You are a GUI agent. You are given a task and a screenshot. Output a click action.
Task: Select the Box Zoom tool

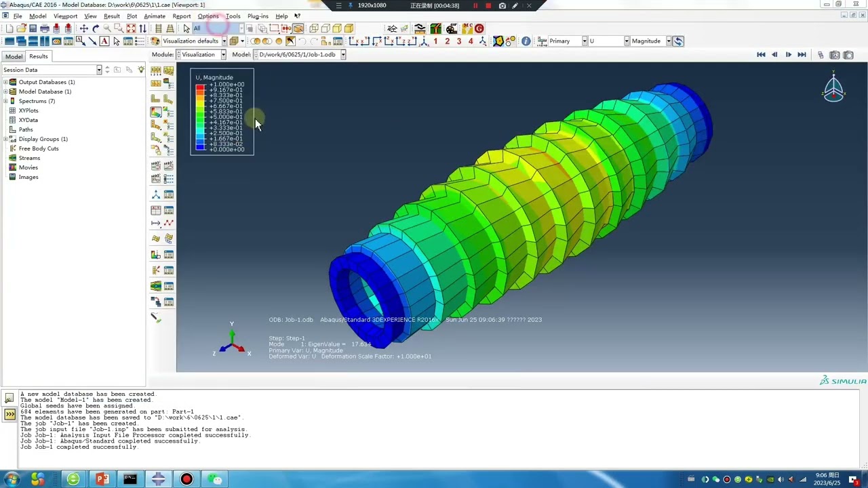coord(119,28)
